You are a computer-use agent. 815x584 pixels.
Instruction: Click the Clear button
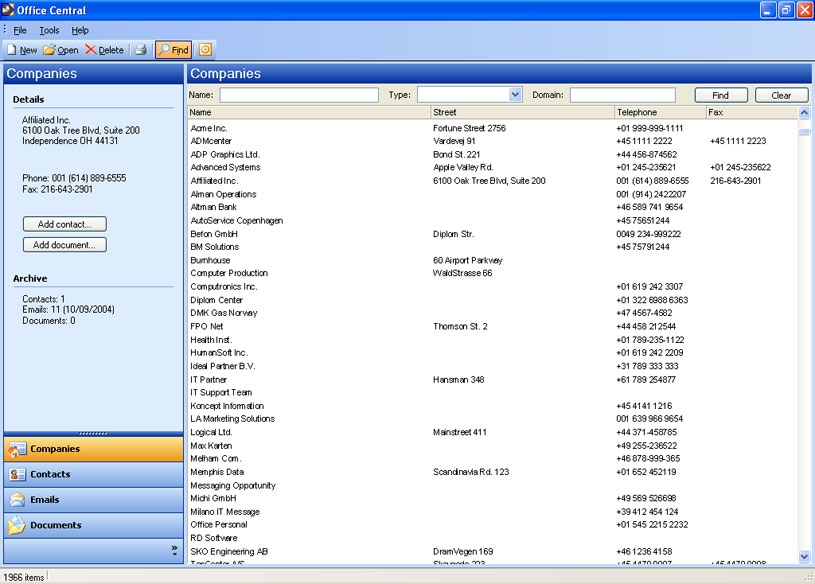781,95
